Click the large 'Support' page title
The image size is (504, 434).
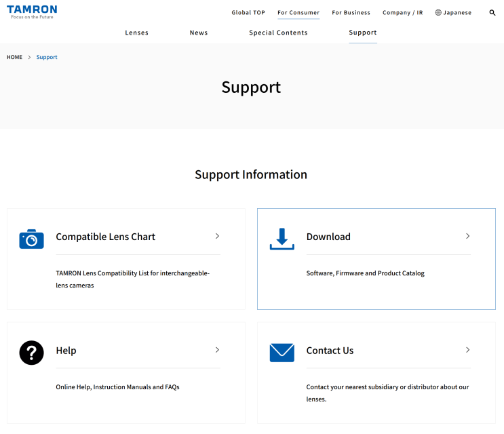click(x=251, y=87)
